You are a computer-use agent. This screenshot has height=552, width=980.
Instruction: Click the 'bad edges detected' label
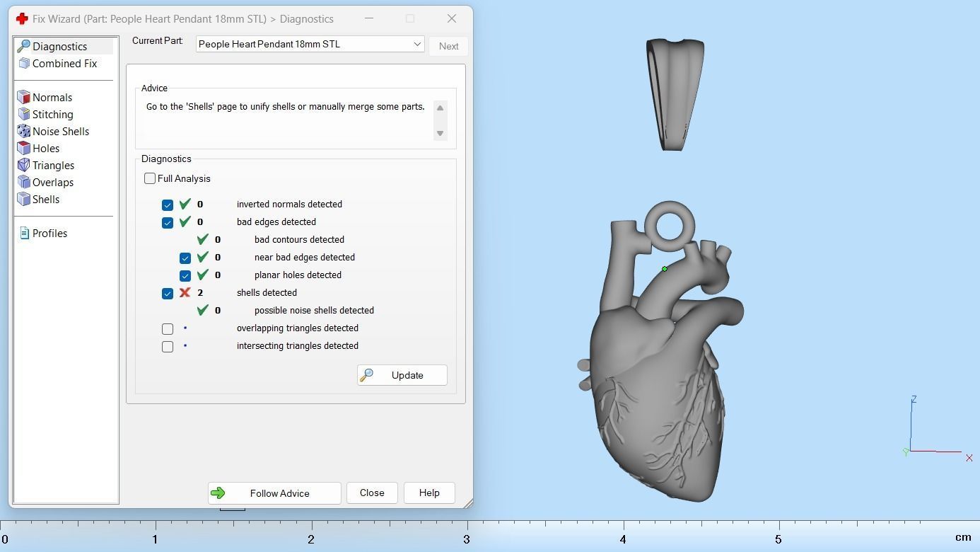tap(276, 222)
